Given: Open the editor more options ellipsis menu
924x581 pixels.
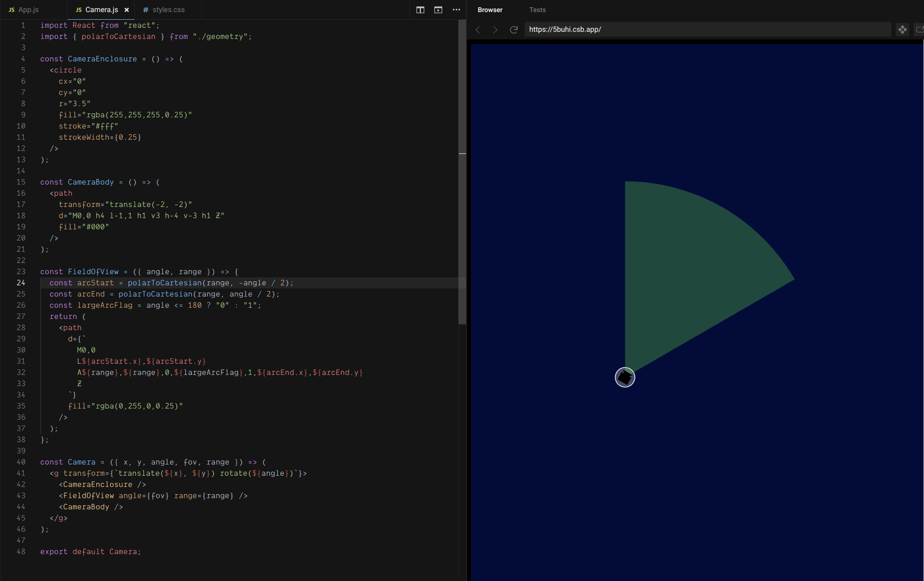Looking at the screenshot, I should point(456,10).
